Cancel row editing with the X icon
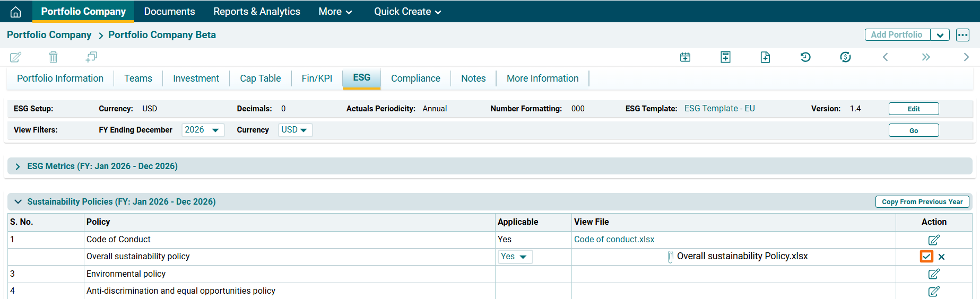980x299 pixels. coord(941,257)
